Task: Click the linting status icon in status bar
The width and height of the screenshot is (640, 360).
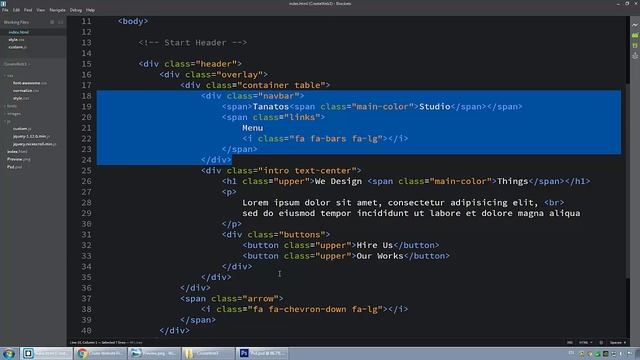Action: pos(601,342)
